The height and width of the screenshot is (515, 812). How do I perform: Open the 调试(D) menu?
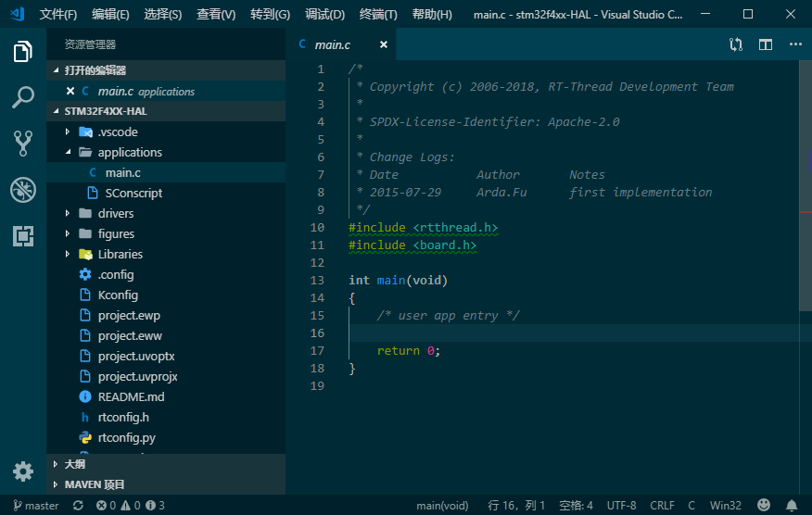[324, 14]
